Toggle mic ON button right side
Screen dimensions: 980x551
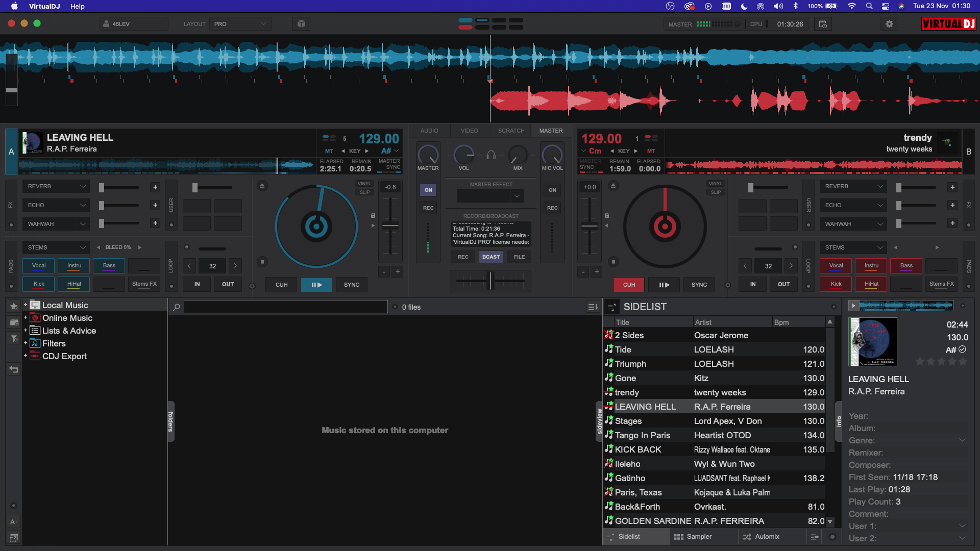click(x=552, y=190)
